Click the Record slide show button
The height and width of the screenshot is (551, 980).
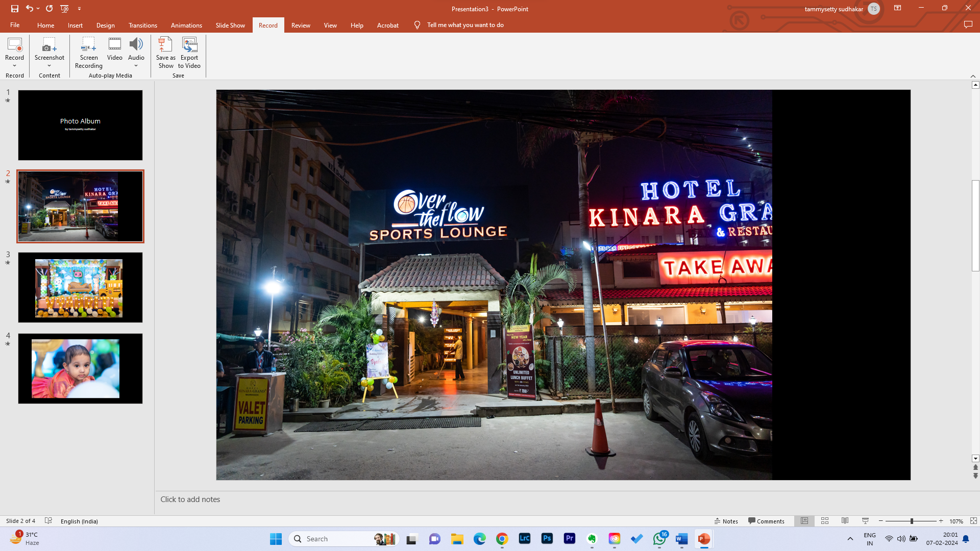(15, 48)
